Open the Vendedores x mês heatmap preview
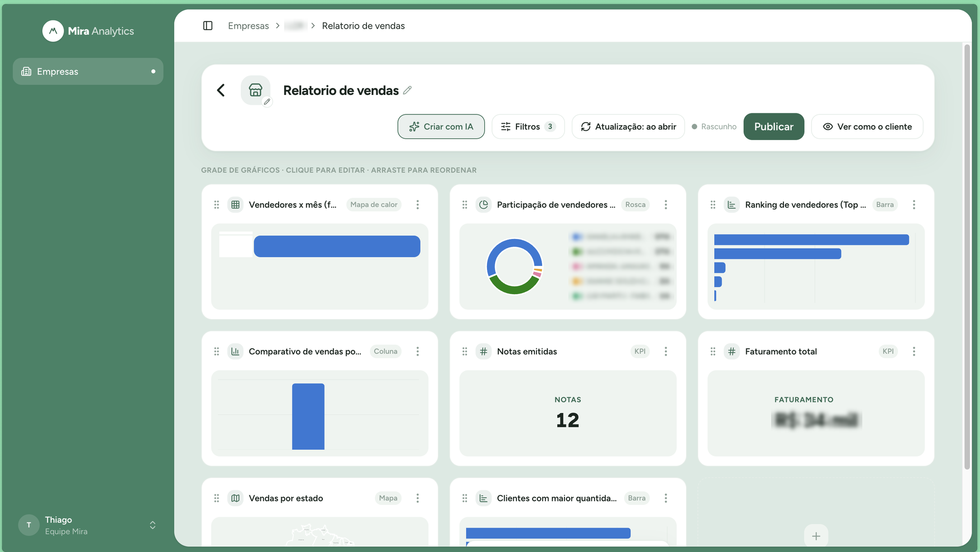The width and height of the screenshot is (980, 552). (x=320, y=267)
